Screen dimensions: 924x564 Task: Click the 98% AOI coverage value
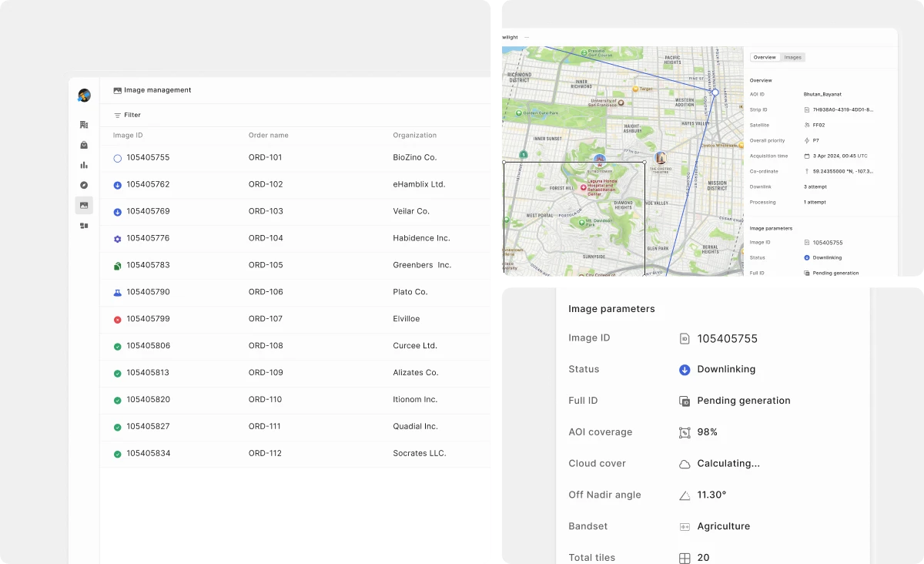pyautogui.click(x=708, y=432)
